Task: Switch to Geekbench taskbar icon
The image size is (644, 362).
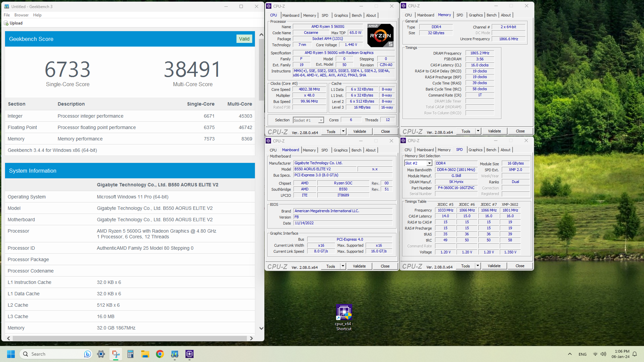Action: point(175,354)
